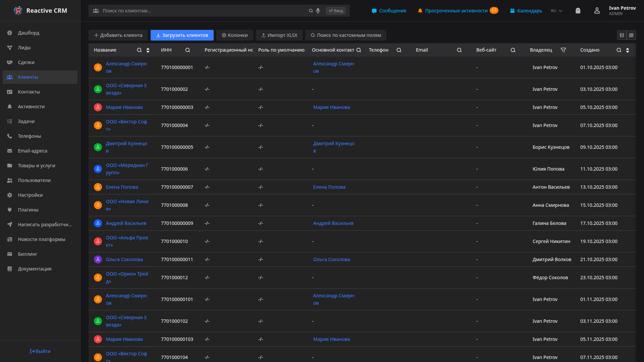
Task: Search by Веб-сайт column magnifier
Action: click(513, 50)
